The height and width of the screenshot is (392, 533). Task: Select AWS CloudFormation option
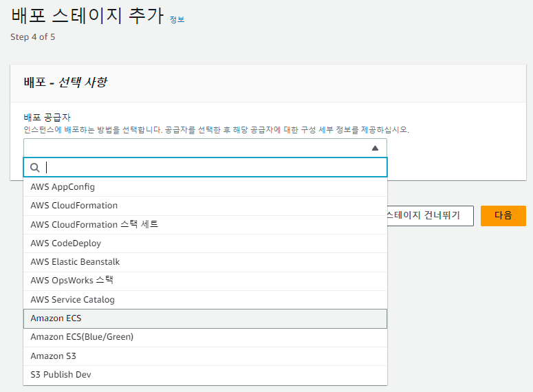pos(206,206)
